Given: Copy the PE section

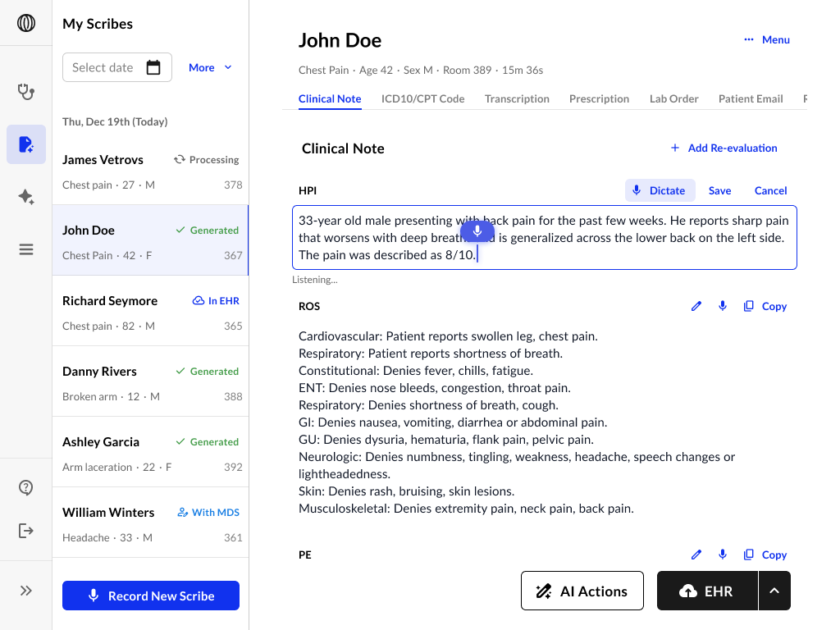Looking at the screenshot, I should (765, 555).
